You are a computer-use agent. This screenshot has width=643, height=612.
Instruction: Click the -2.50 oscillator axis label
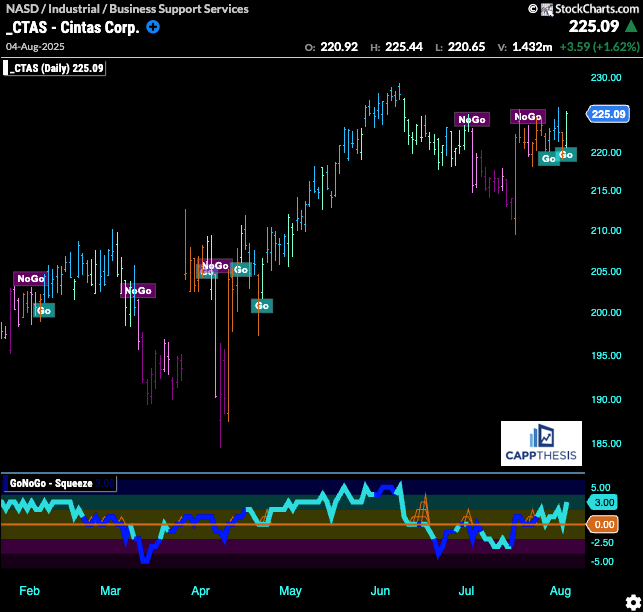click(x=602, y=542)
